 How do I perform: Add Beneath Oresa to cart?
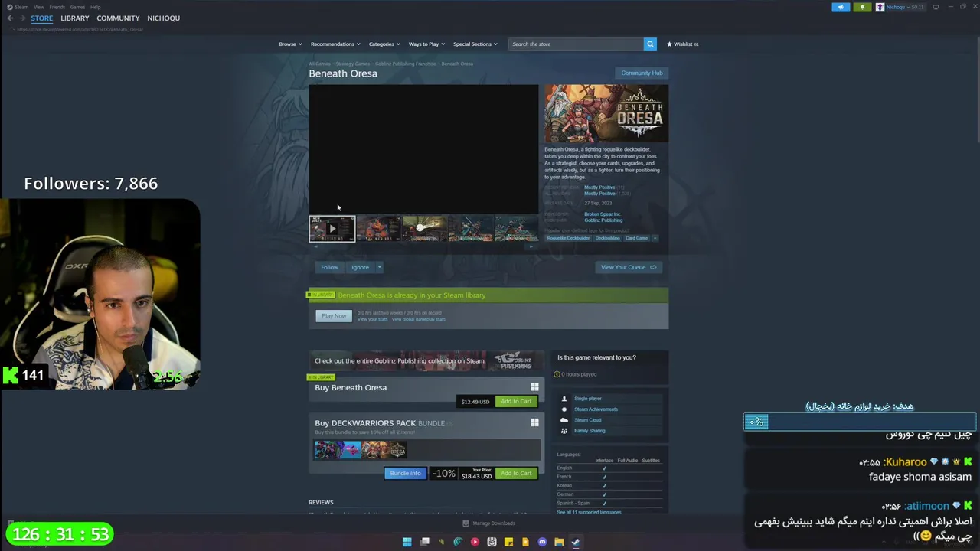coord(516,401)
